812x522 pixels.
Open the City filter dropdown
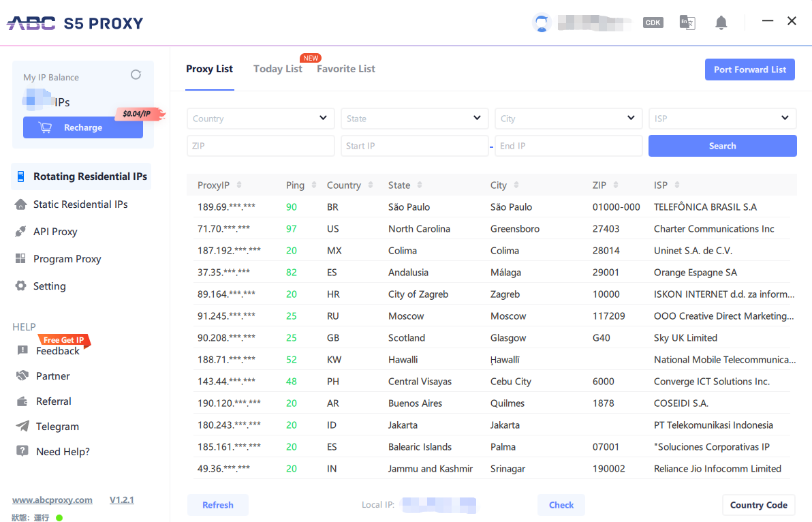[569, 119]
